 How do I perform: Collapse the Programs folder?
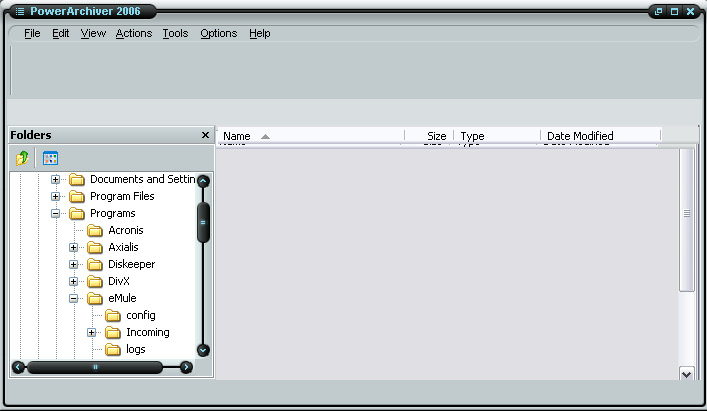55,214
